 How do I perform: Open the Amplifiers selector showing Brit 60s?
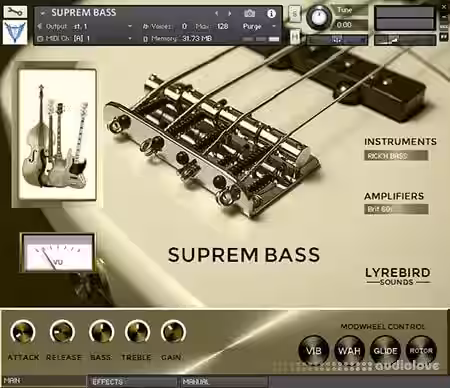(396, 209)
